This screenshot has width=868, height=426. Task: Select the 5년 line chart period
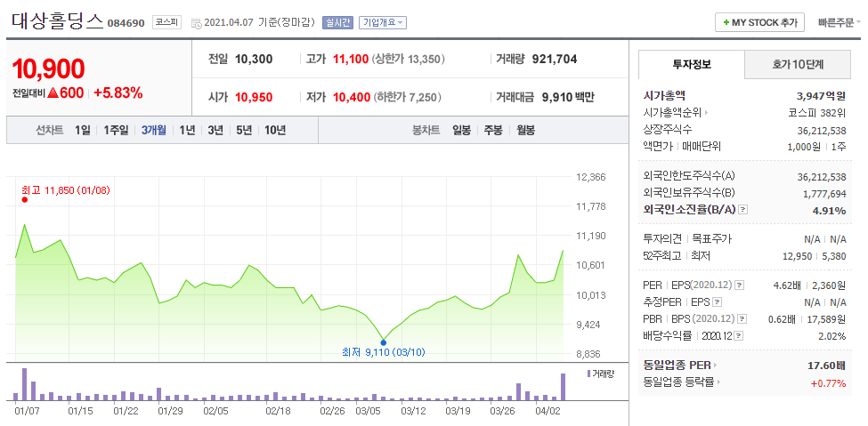pos(244,131)
